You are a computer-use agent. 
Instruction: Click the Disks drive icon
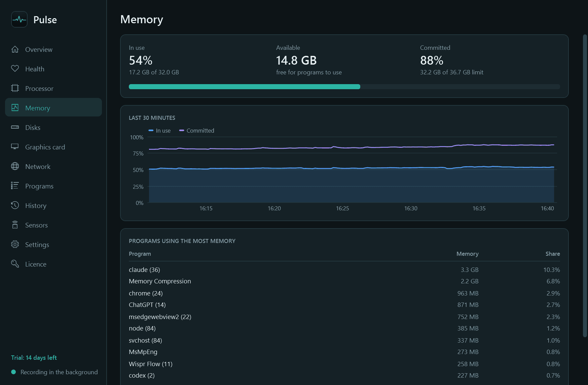click(15, 127)
